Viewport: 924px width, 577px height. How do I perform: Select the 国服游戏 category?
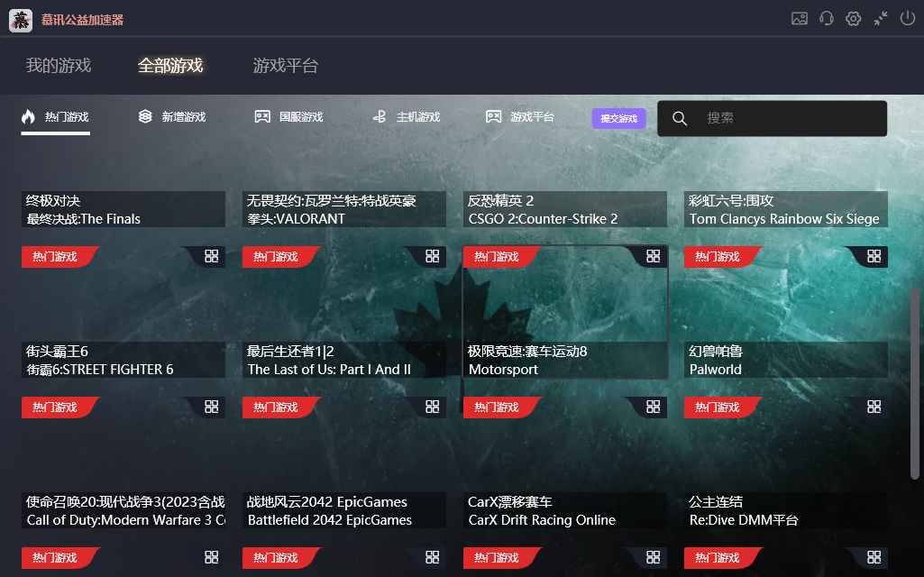[x=288, y=117]
